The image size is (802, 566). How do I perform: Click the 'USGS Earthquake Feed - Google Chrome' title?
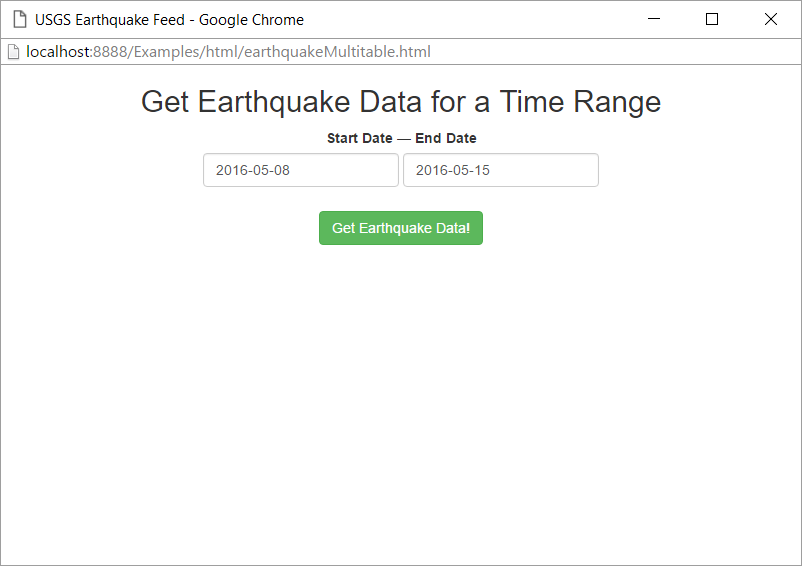point(169,20)
